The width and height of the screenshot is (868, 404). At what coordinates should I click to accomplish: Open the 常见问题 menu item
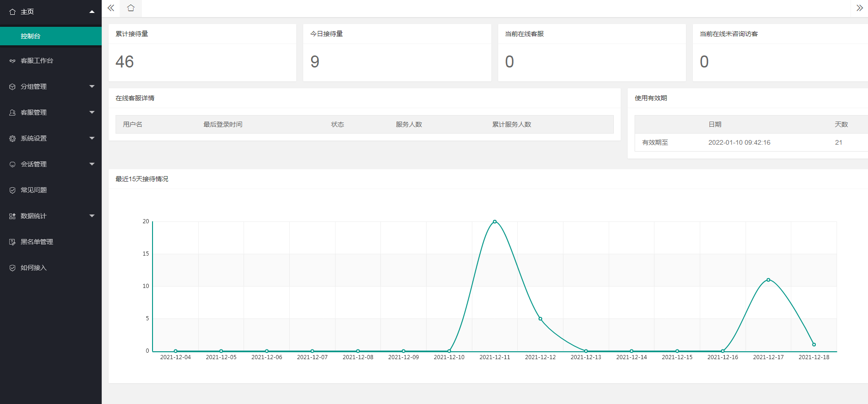click(34, 190)
